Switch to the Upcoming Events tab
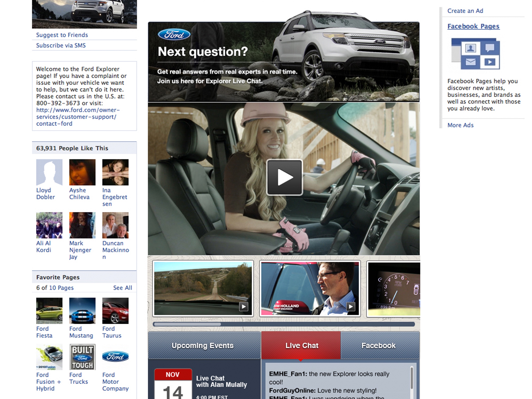Screen dimensions: 532x399 204,345
